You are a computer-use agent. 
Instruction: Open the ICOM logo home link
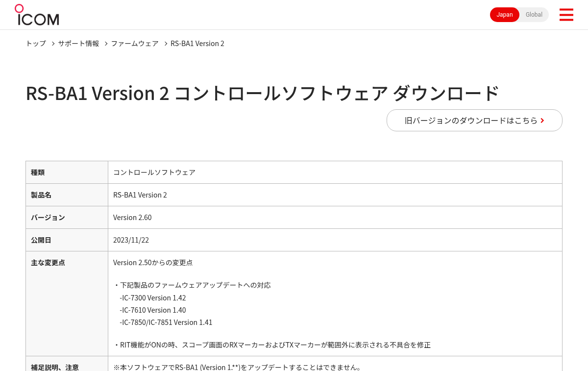tap(37, 15)
